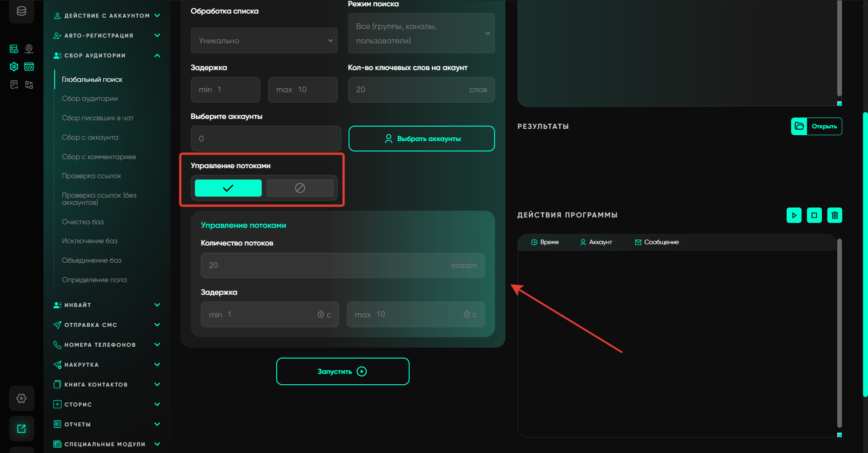Open the list processing dropdown "Уникально"
868x453 pixels.
264,41
